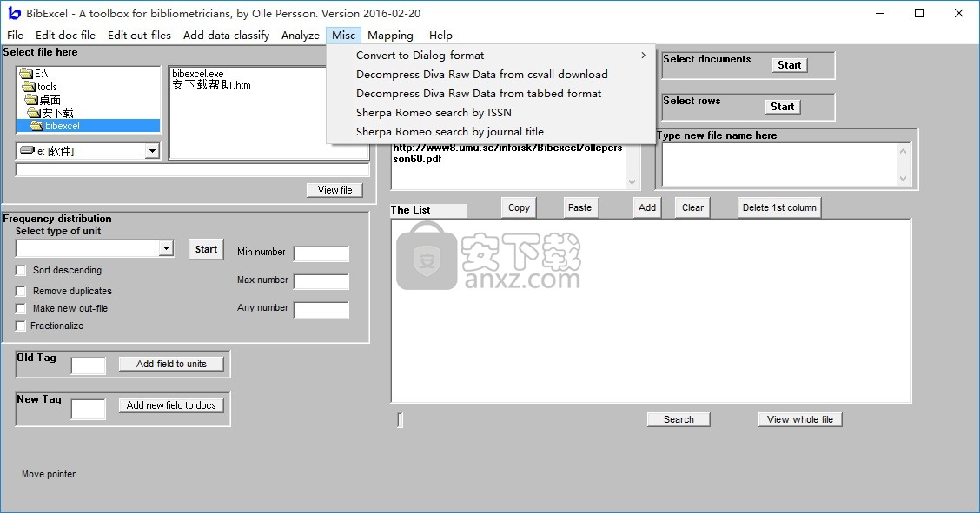Open the File menu
The image size is (980, 513).
[15, 35]
